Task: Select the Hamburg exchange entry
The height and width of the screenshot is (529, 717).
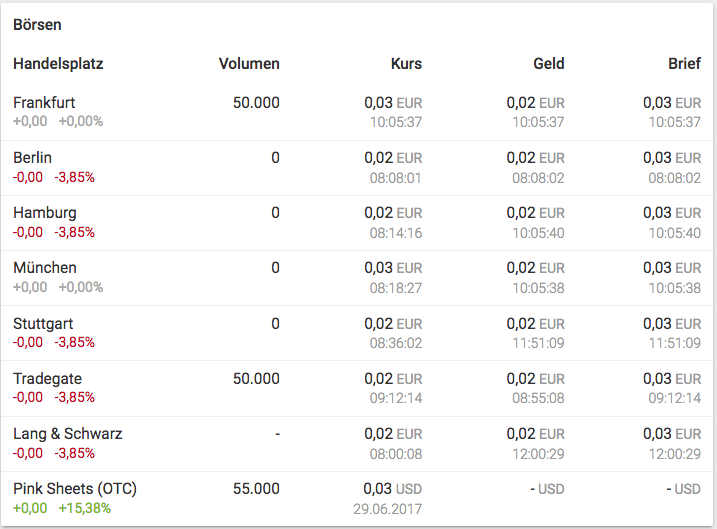Action: [x=45, y=213]
